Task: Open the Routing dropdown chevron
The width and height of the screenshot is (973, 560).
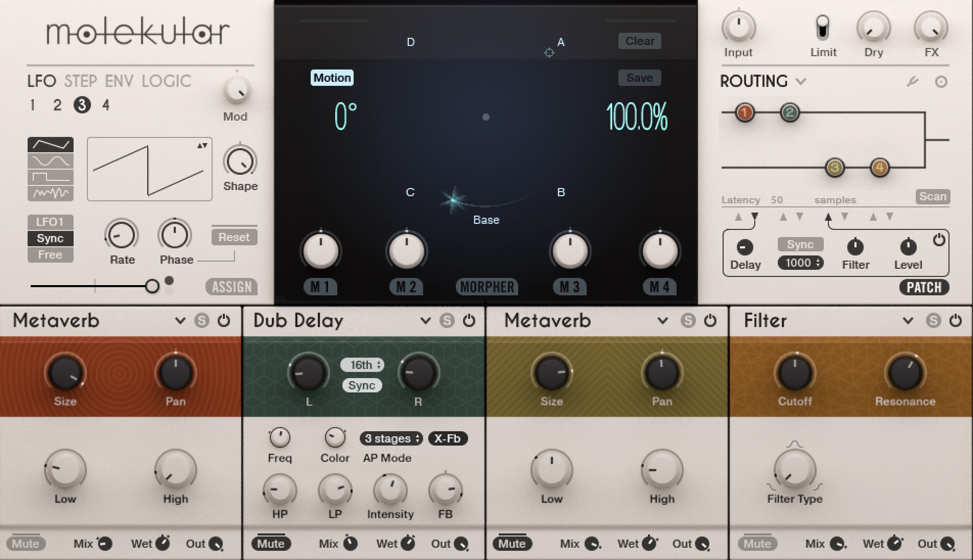Action: click(801, 81)
